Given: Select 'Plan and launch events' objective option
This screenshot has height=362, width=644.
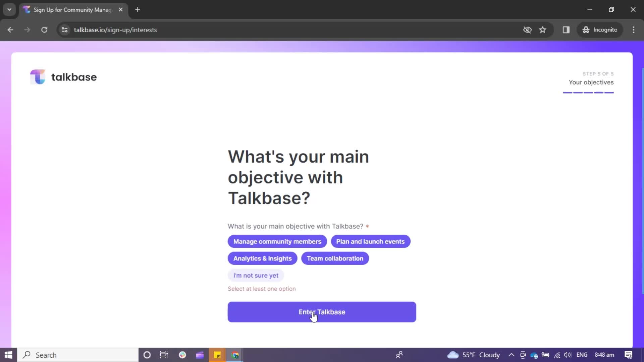Looking at the screenshot, I should tap(371, 241).
